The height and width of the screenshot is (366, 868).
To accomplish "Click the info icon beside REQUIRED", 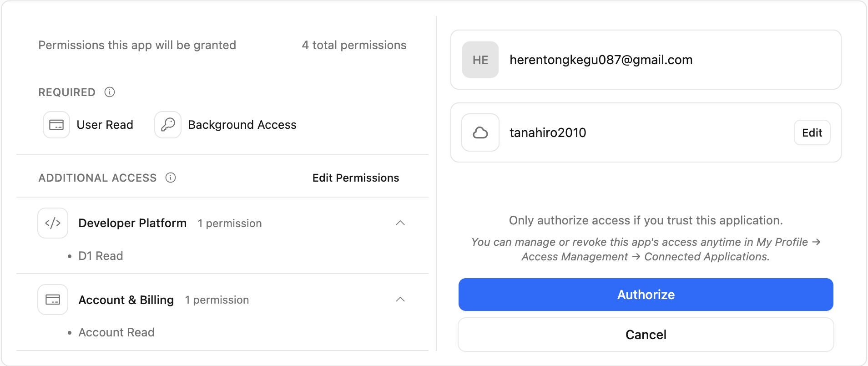I will (110, 92).
